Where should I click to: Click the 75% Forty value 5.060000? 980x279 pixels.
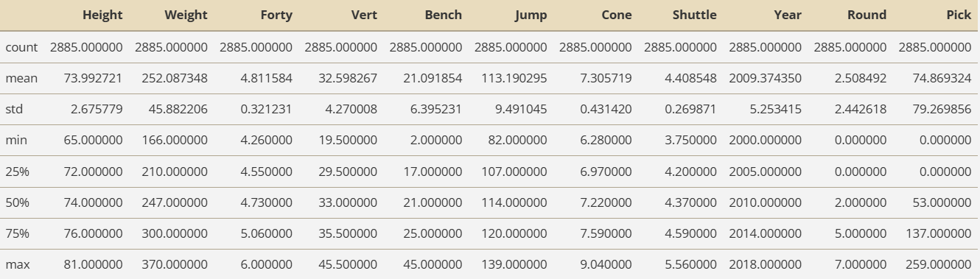coord(267,233)
